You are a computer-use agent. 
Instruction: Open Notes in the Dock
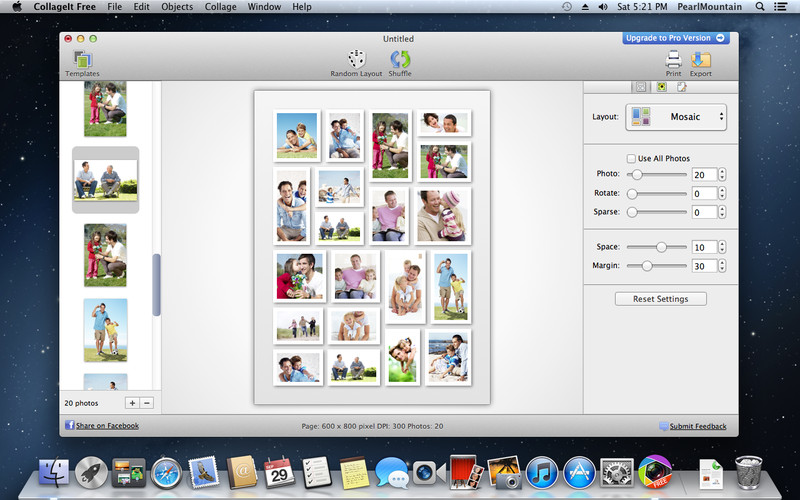coord(354,472)
